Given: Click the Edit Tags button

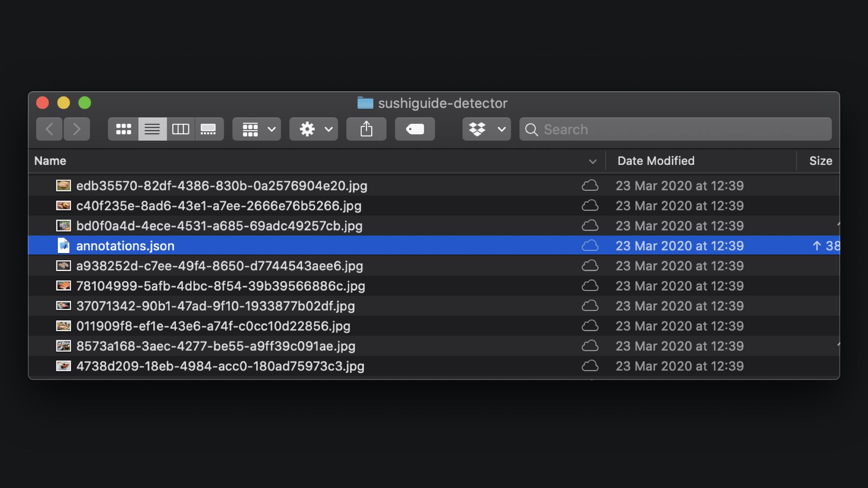Looking at the screenshot, I should coord(415,129).
